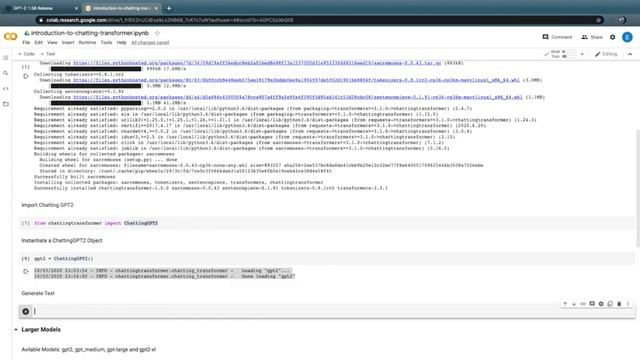Select the Generate Text heading text

[x=38, y=293]
